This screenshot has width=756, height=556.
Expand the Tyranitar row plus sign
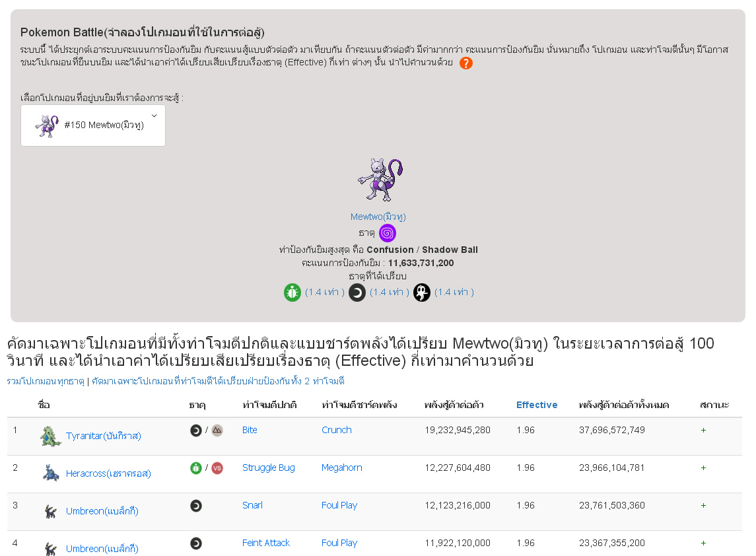tap(703, 430)
